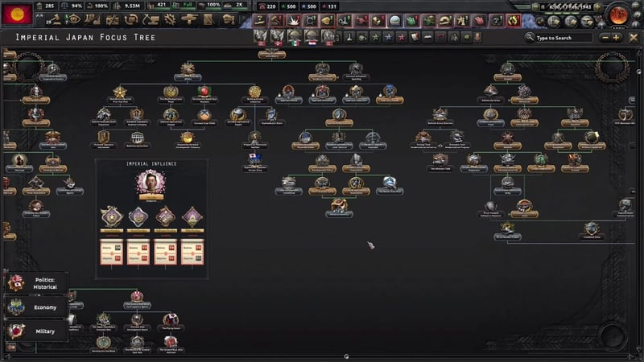Click the manpower value 9.53M
This screenshot has height=362, width=644.
click(x=132, y=6)
